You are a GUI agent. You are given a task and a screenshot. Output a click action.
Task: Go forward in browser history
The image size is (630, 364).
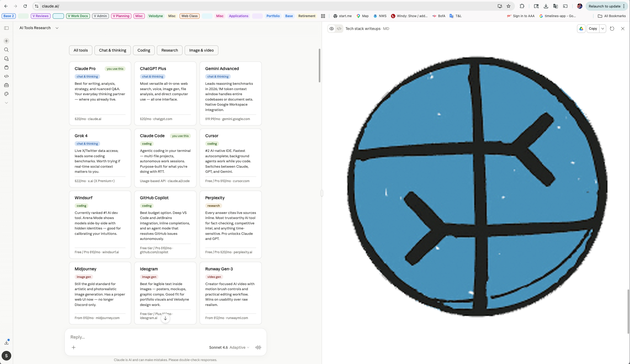(x=16, y=6)
